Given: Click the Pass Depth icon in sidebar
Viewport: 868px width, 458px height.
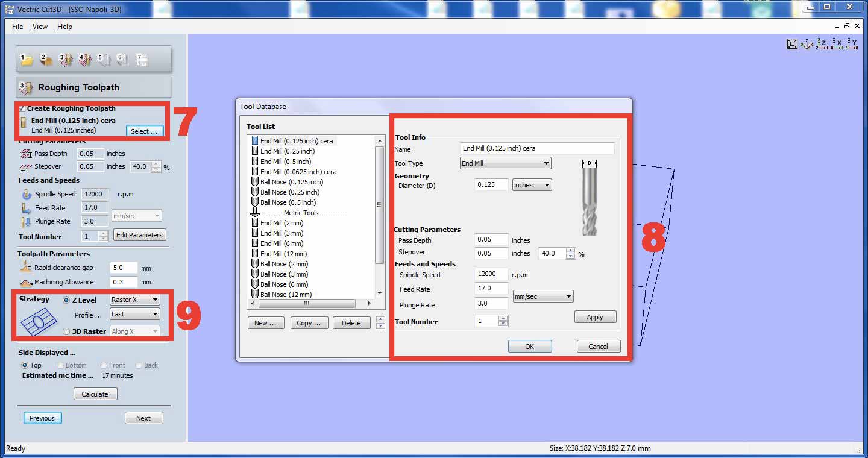Looking at the screenshot, I should point(25,154).
